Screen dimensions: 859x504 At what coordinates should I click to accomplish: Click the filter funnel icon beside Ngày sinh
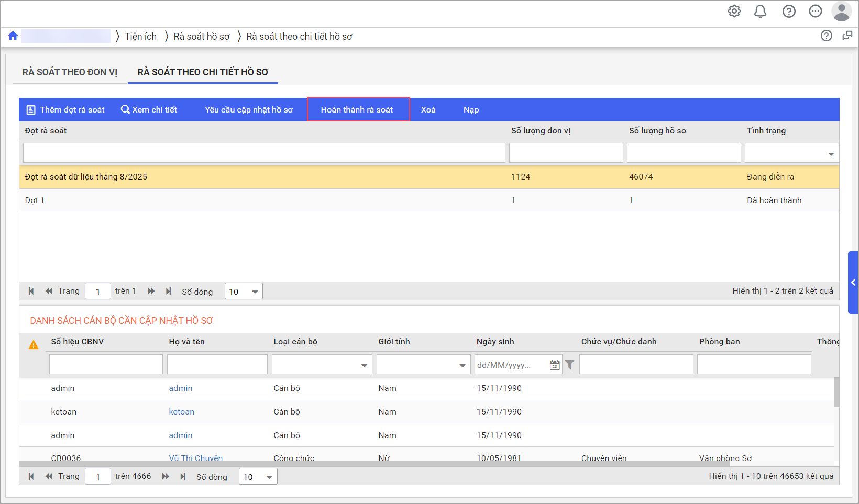(570, 365)
